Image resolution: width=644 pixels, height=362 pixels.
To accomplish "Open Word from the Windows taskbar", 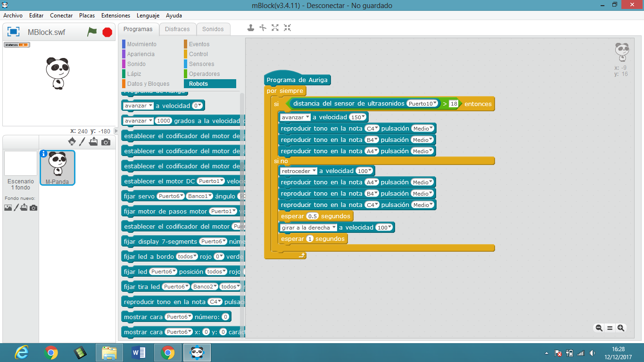I will (139, 353).
